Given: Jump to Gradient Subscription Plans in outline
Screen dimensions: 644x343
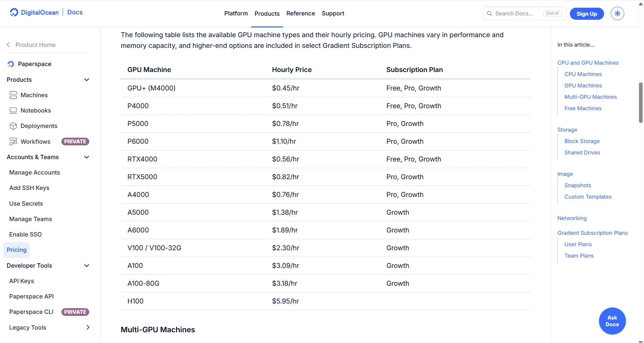Looking at the screenshot, I should click(x=592, y=233).
